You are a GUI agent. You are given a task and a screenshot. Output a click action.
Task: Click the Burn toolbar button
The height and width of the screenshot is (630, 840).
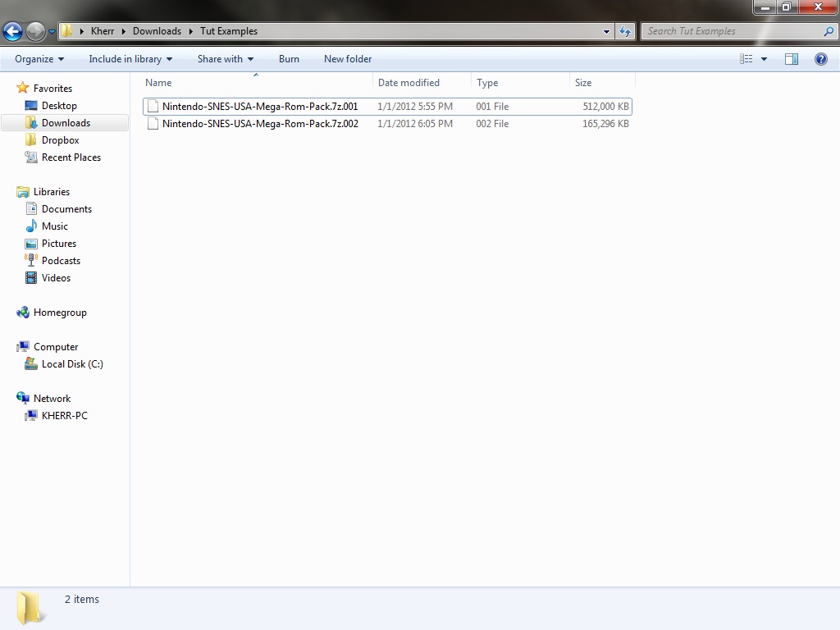289,59
